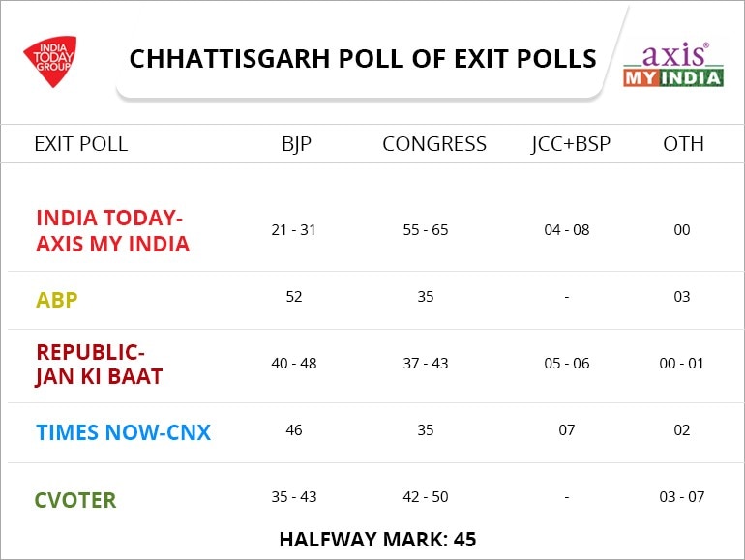The height and width of the screenshot is (560, 745).
Task: Click the CVoter row label
Action: click(75, 500)
